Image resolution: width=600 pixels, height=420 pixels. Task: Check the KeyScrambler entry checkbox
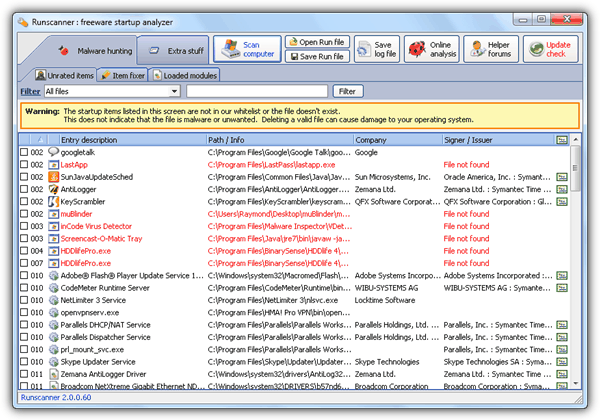pos(24,202)
